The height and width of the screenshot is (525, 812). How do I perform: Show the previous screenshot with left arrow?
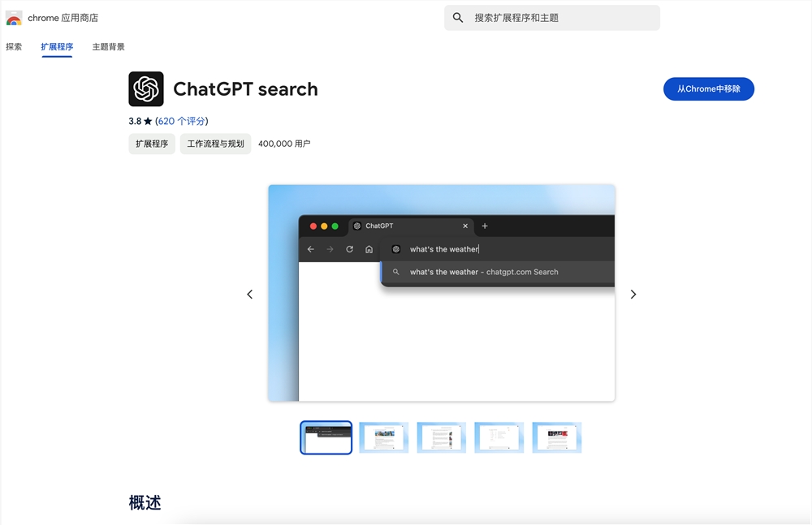pos(249,294)
